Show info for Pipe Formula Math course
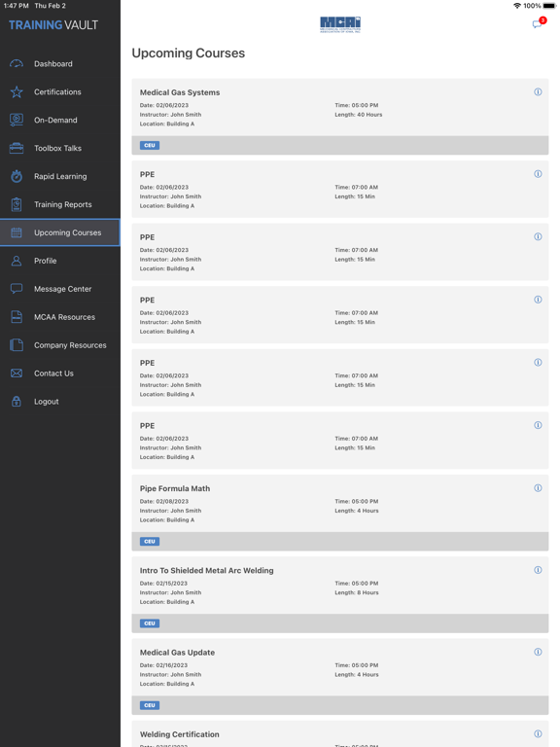The height and width of the screenshot is (747, 560). click(538, 488)
